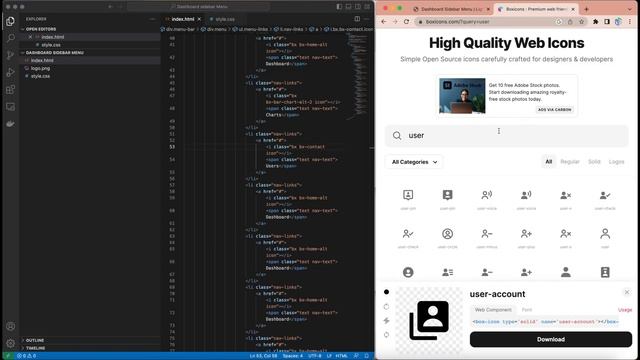Open Explorer more actions ellipsis menu
640x360 pixels.
152,19
